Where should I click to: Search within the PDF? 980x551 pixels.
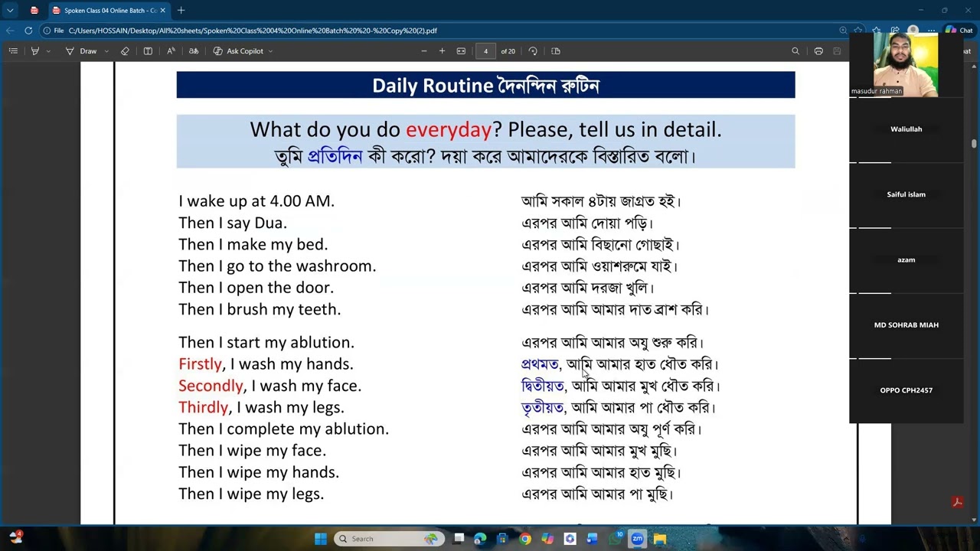(795, 51)
